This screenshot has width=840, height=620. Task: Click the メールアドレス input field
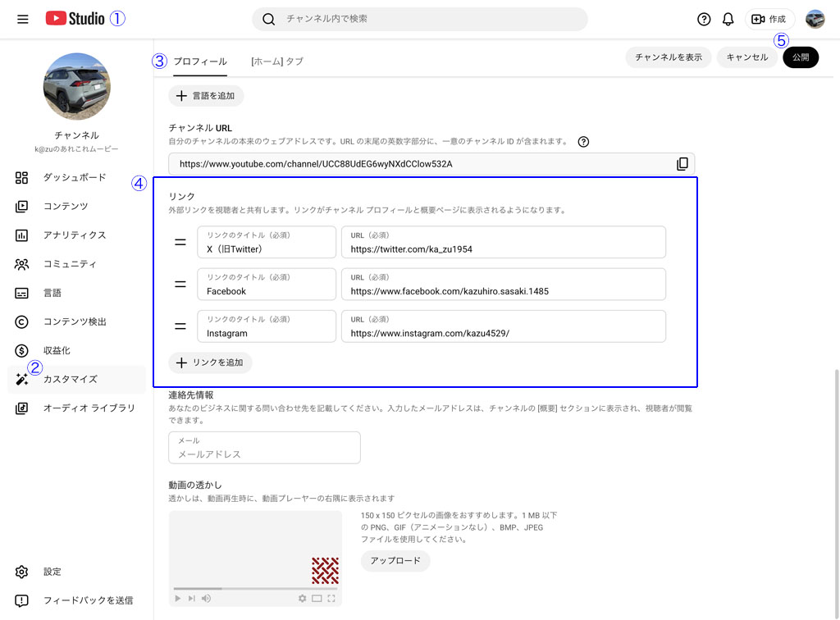(264, 454)
